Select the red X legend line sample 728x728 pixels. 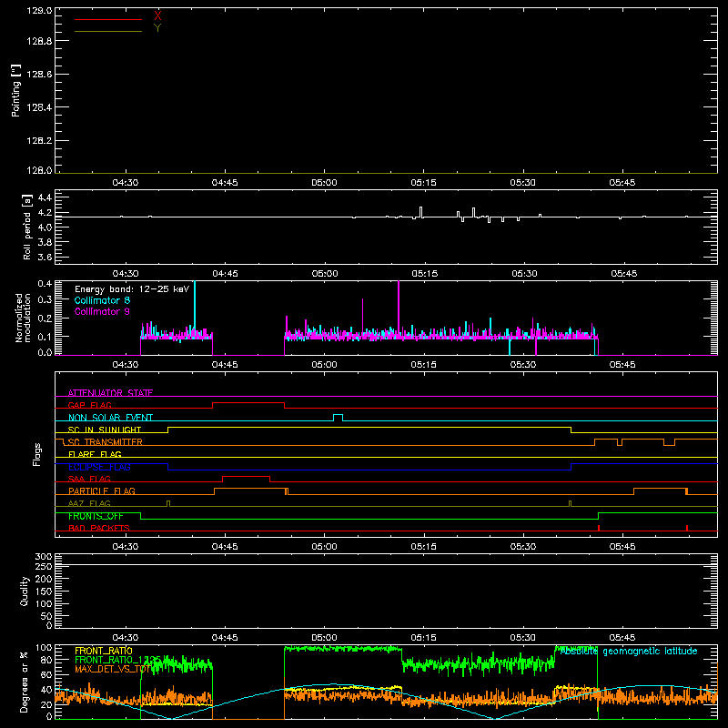pyautogui.click(x=108, y=19)
